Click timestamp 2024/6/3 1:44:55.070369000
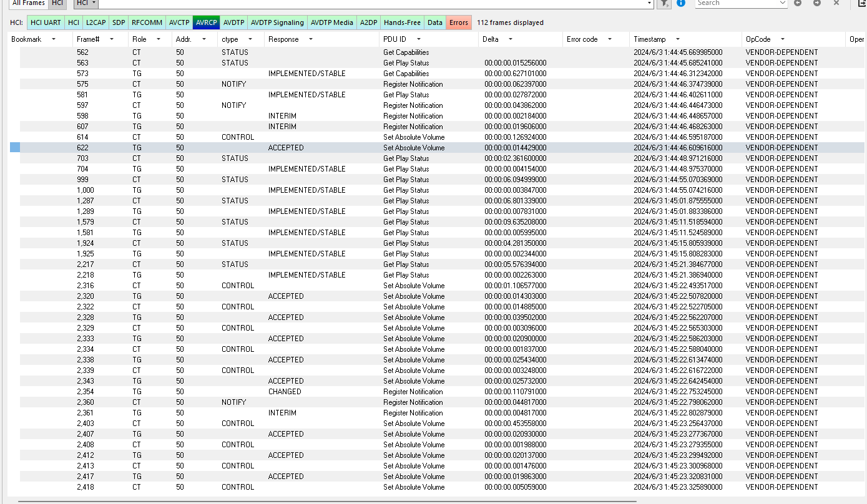This screenshot has width=867, height=504. tap(678, 180)
